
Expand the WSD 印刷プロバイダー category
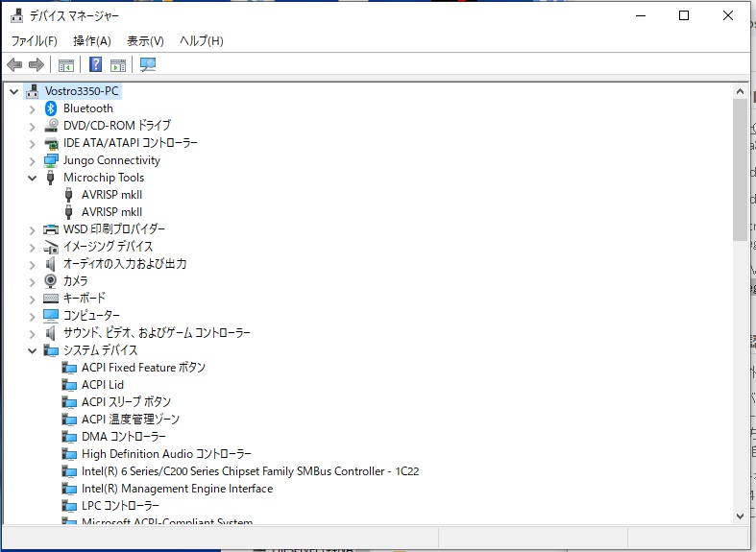pyautogui.click(x=33, y=230)
